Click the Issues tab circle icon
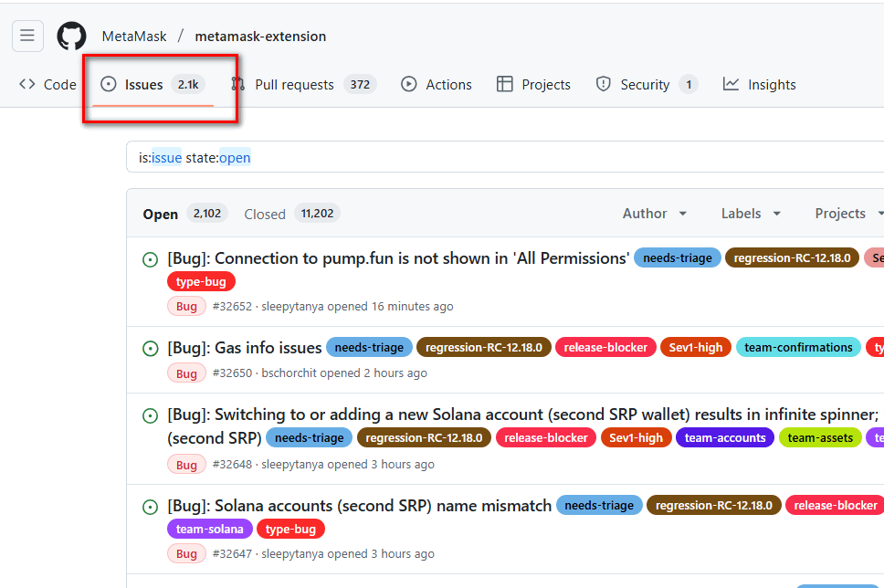The width and height of the screenshot is (884, 588). pos(109,84)
